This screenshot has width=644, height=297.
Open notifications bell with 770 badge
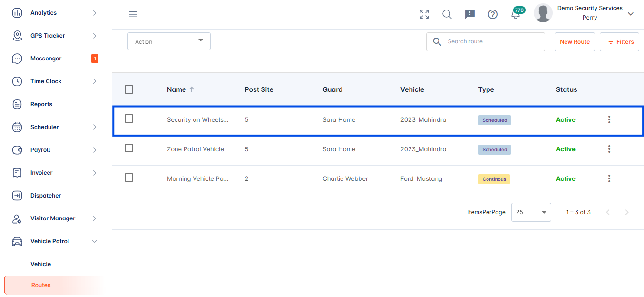point(517,13)
